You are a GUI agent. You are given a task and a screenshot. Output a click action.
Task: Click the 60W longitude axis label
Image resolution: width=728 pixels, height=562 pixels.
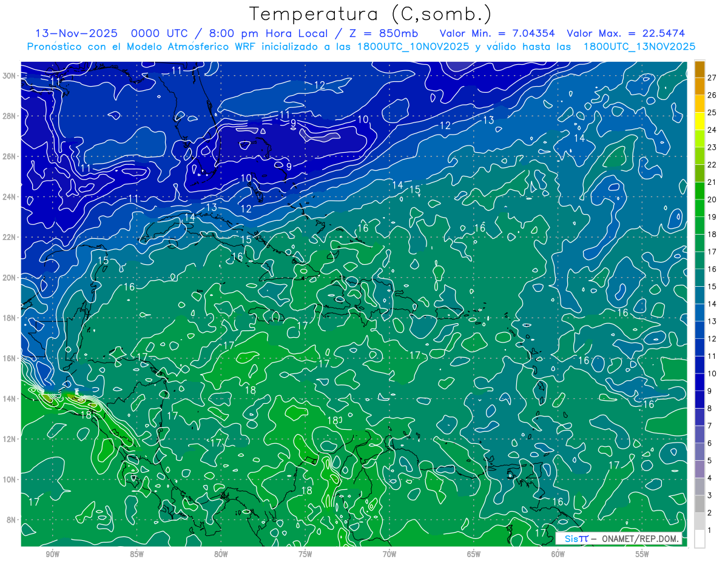tap(558, 554)
